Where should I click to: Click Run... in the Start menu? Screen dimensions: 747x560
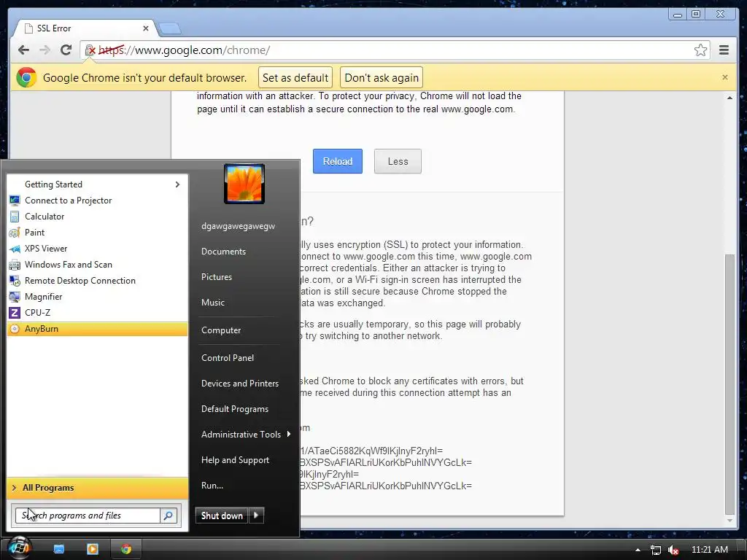coord(212,486)
